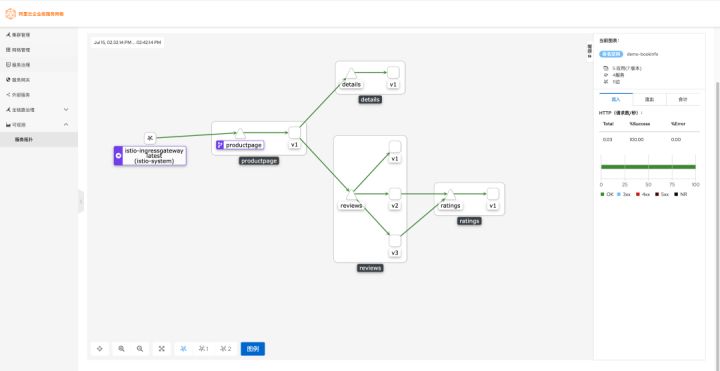Click the purple virtual service badge on productpage

coord(220,145)
